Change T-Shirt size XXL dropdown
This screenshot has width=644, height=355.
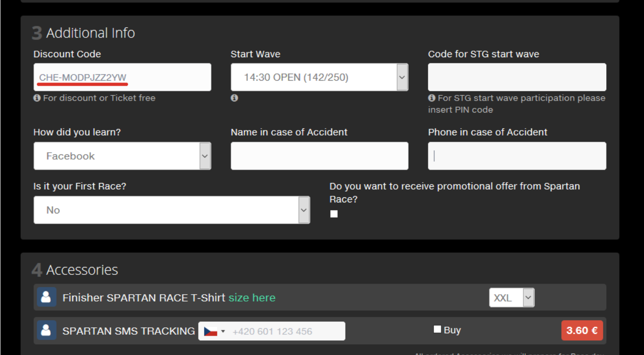511,298
